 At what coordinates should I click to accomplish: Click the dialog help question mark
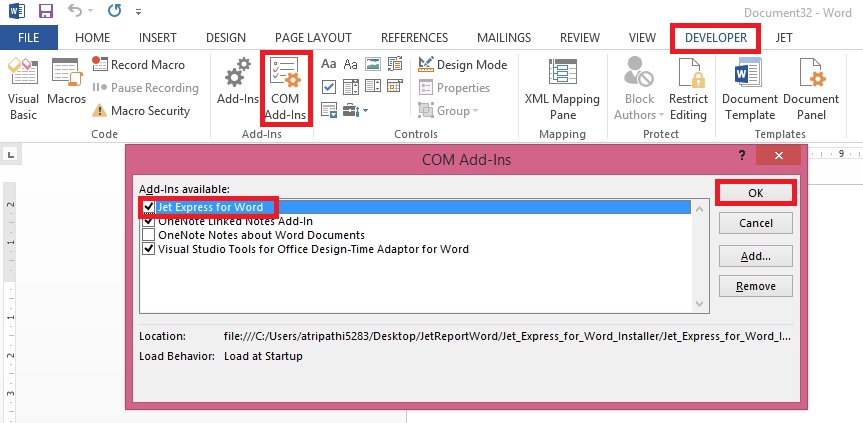point(741,157)
